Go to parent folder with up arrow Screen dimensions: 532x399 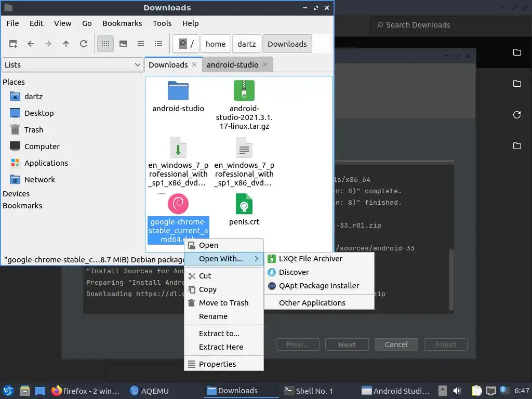click(x=66, y=44)
